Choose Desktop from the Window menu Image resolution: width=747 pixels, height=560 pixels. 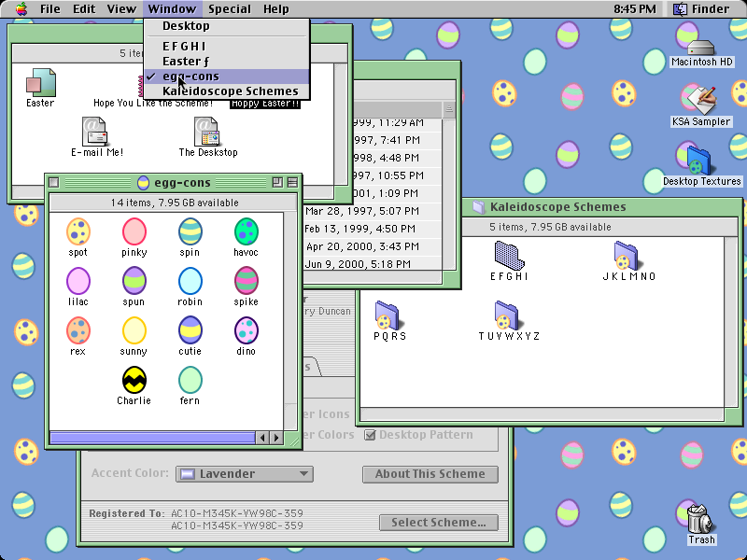227,26
